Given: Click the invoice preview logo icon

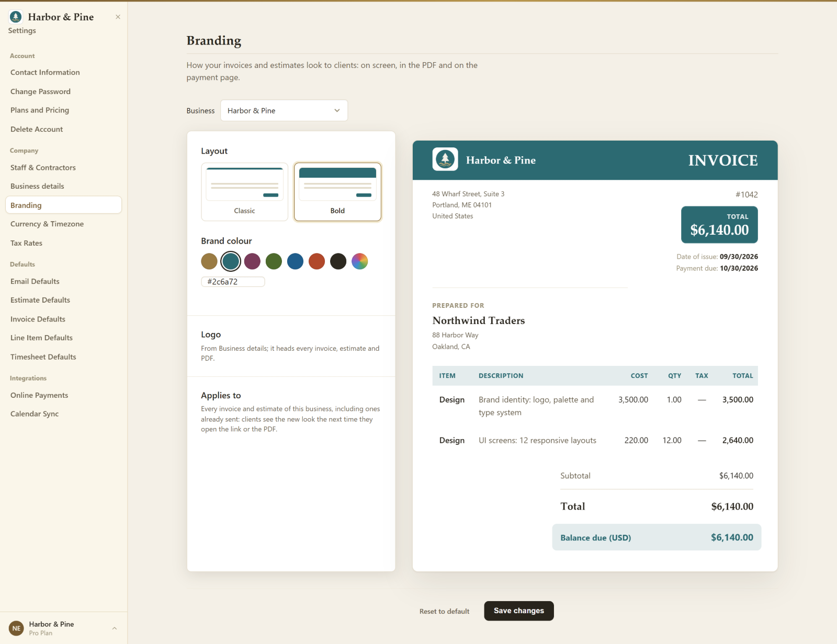Looking at the screenshot, I should tap(445, 159).
